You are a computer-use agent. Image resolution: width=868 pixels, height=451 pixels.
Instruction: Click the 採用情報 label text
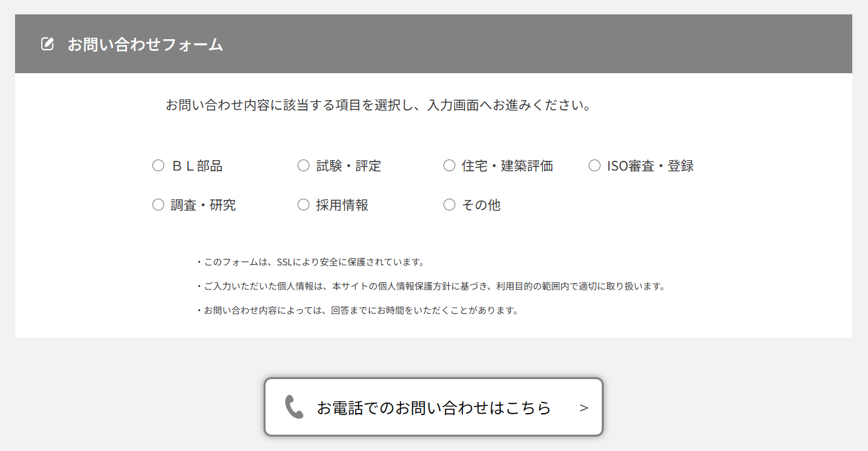point(342,205)
